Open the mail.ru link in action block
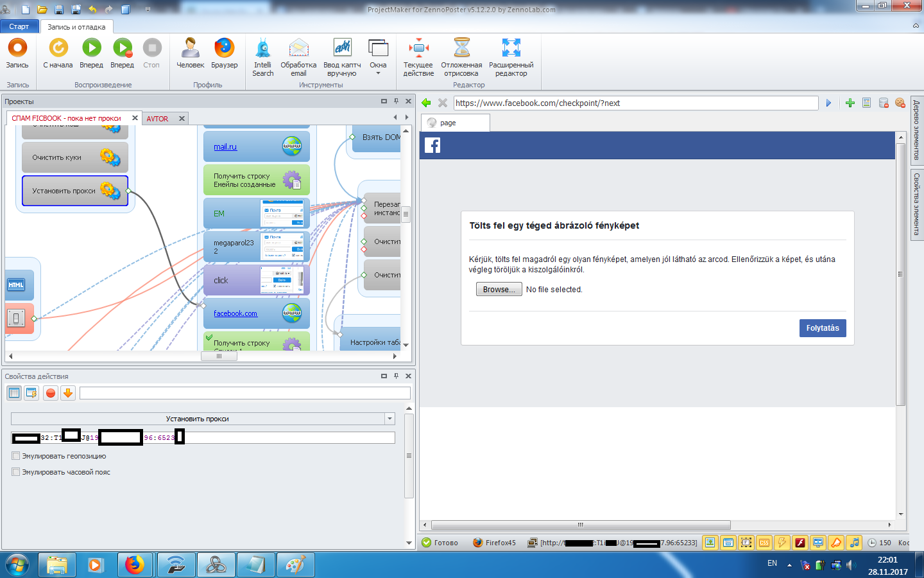Screen dimensions: 924x578 coord(225,147)
